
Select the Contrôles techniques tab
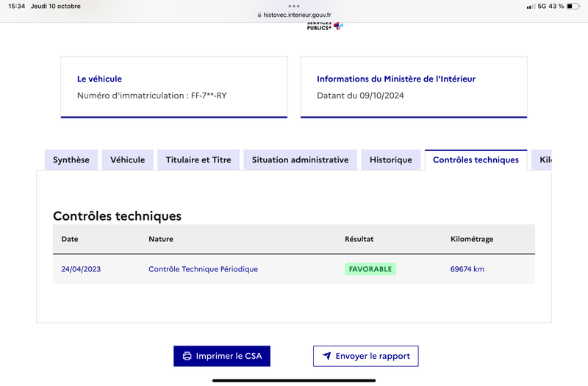[476, 160]
